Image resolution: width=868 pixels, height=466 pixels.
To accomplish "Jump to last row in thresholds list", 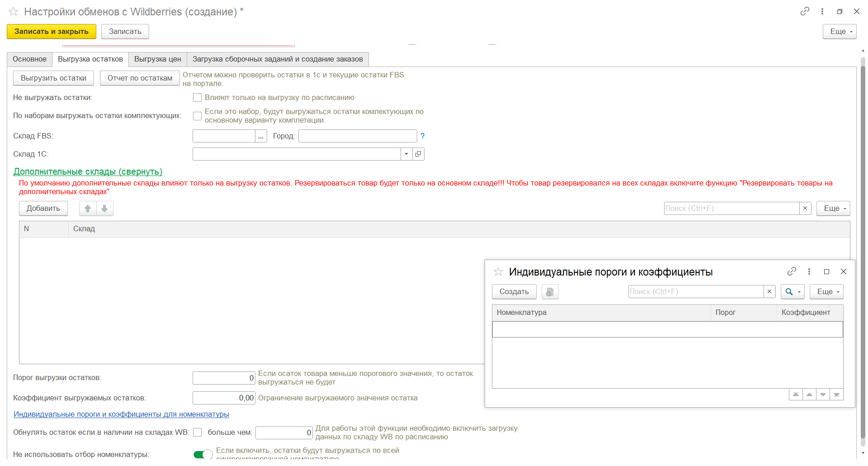I will click(x=836, y=395).
